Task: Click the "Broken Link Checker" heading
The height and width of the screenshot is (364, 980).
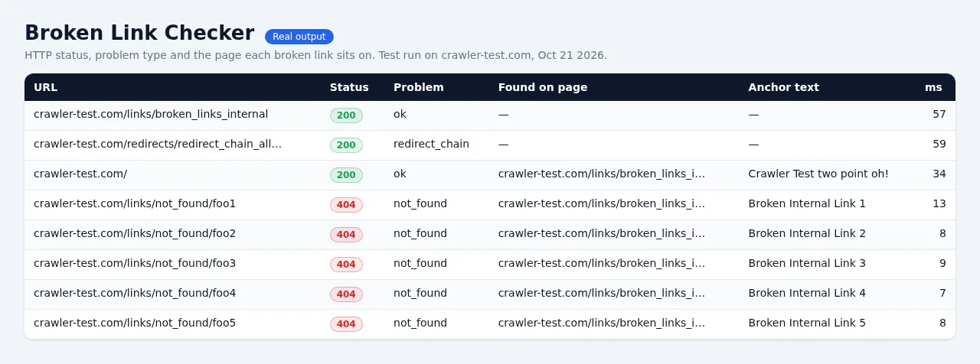Action: click(x=139, y=33)
